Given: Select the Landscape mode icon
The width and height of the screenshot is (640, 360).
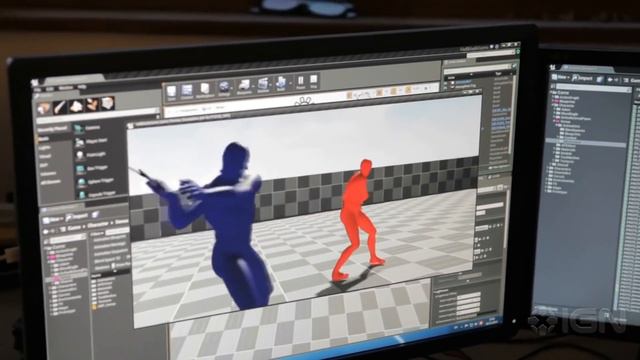Looking at the screenshot, I should click(x=76, y=106).
